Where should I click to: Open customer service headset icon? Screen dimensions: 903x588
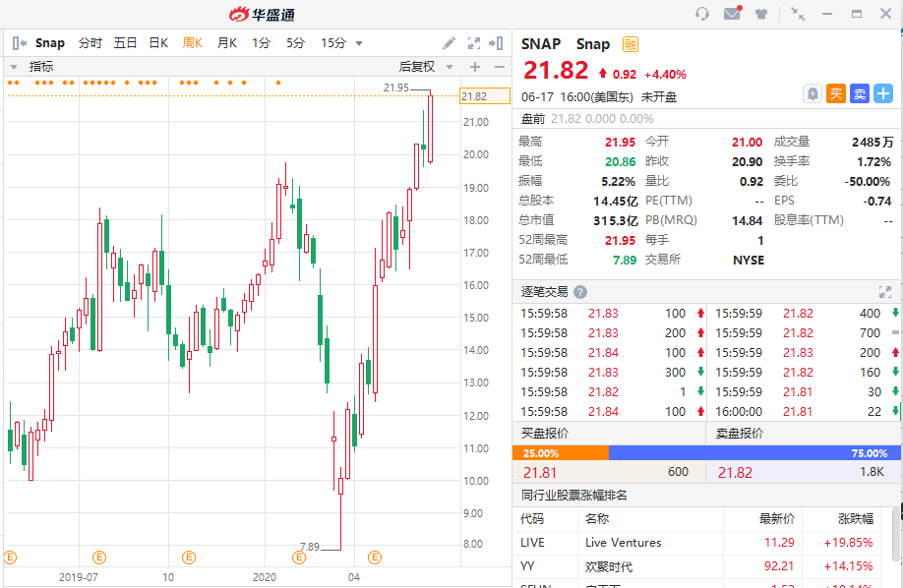point(702,13)
